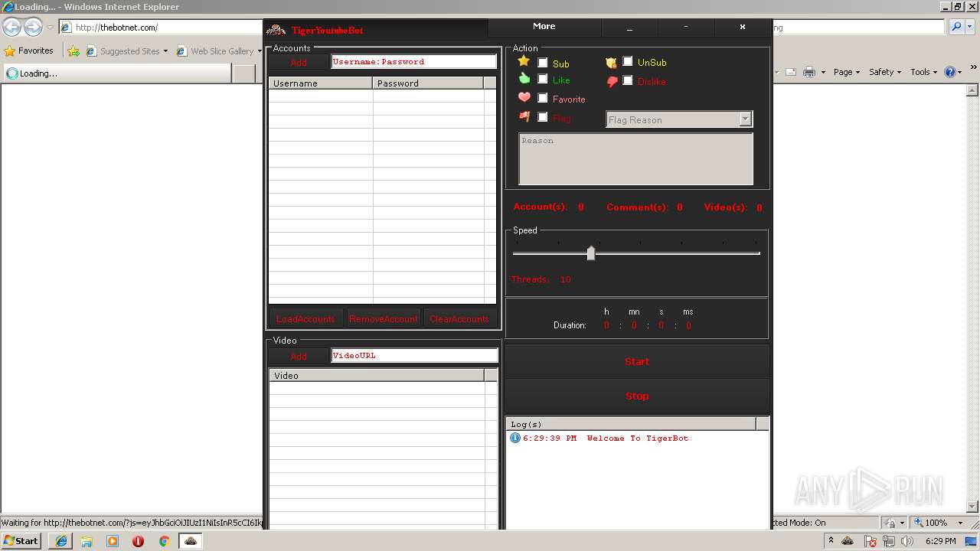Add an account using the Accounts Add button
The width and height of the screenshot is (980, 551).
(299, 62)
